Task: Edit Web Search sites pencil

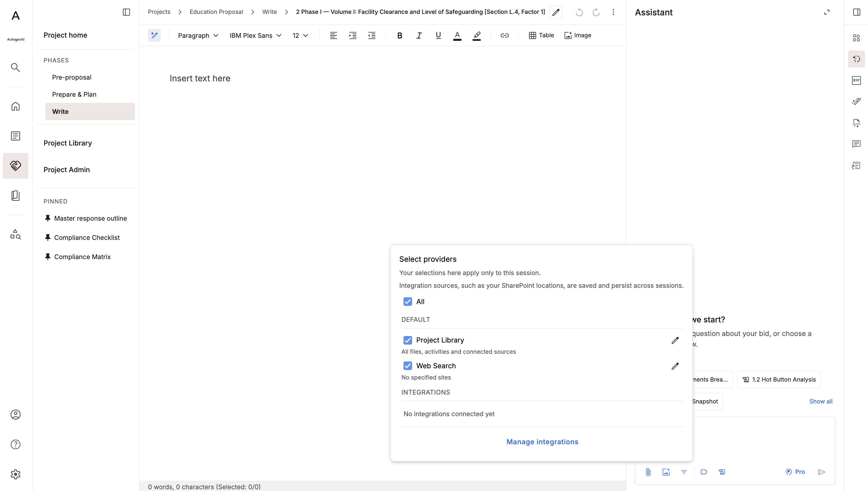Action: [675, 366]
